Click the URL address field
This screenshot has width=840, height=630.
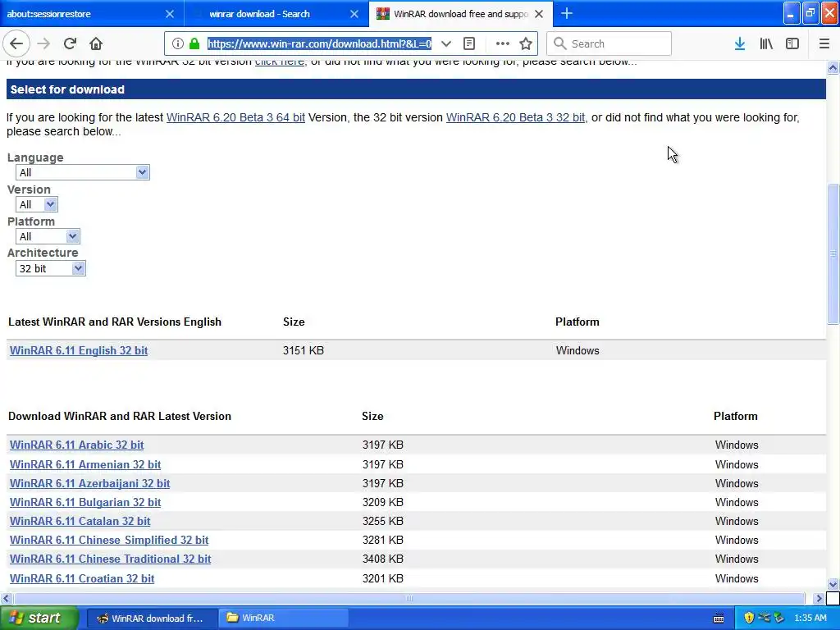319,43
